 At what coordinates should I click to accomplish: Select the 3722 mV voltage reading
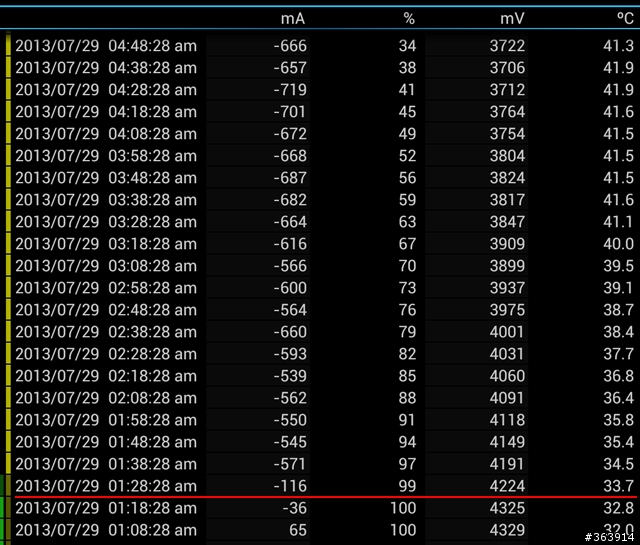tap(507, 46)
